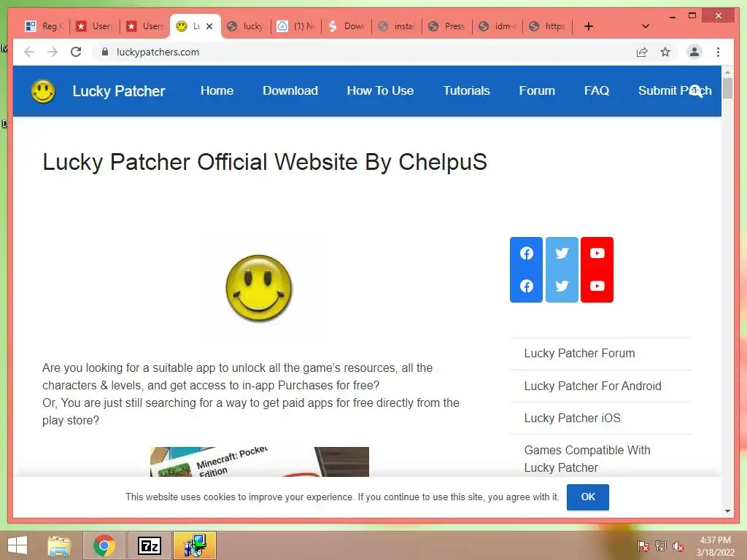Click the bottom YouTube icon
747x560 pixels.
point(597,286)
